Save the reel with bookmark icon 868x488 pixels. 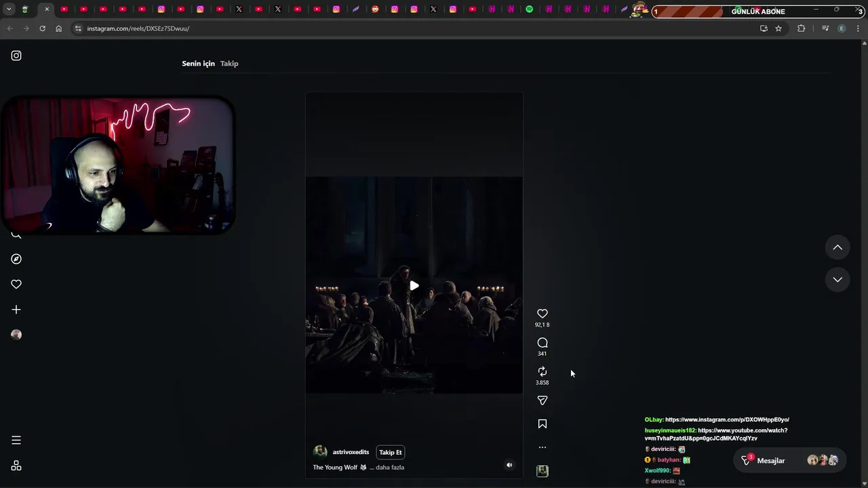542,424
